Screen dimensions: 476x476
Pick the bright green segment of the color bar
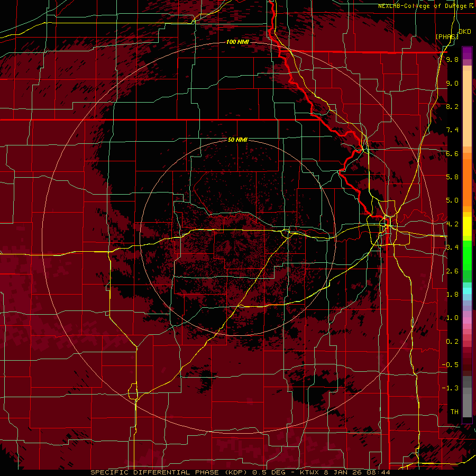point(467,255)
